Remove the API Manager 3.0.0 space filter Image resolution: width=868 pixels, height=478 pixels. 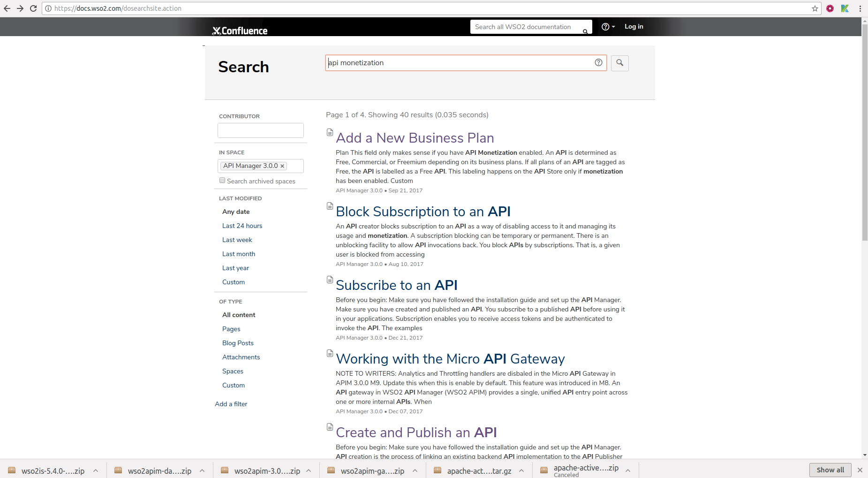coord(283,166)
